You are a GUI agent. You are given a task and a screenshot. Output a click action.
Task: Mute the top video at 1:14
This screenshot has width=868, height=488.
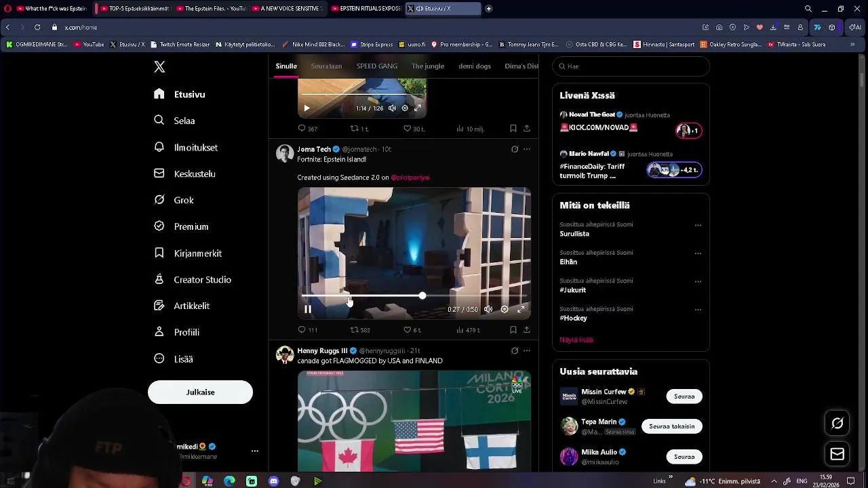(x=392, y=108)
